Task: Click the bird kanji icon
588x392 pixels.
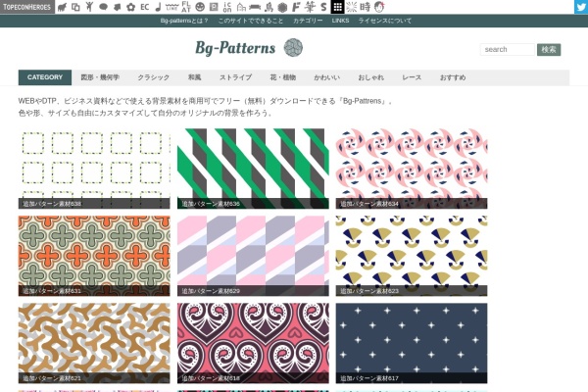Action: click(x=269, y=7)
